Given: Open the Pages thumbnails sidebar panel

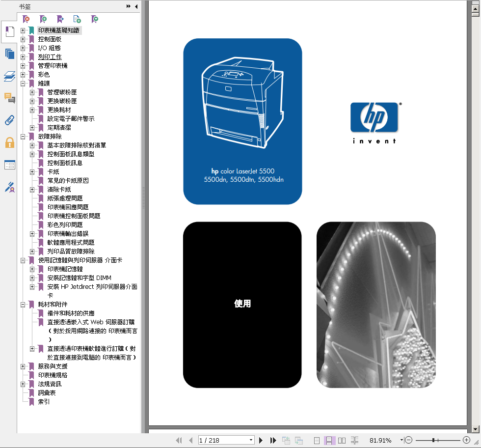Looking at the screenshot, I should 9,54.
